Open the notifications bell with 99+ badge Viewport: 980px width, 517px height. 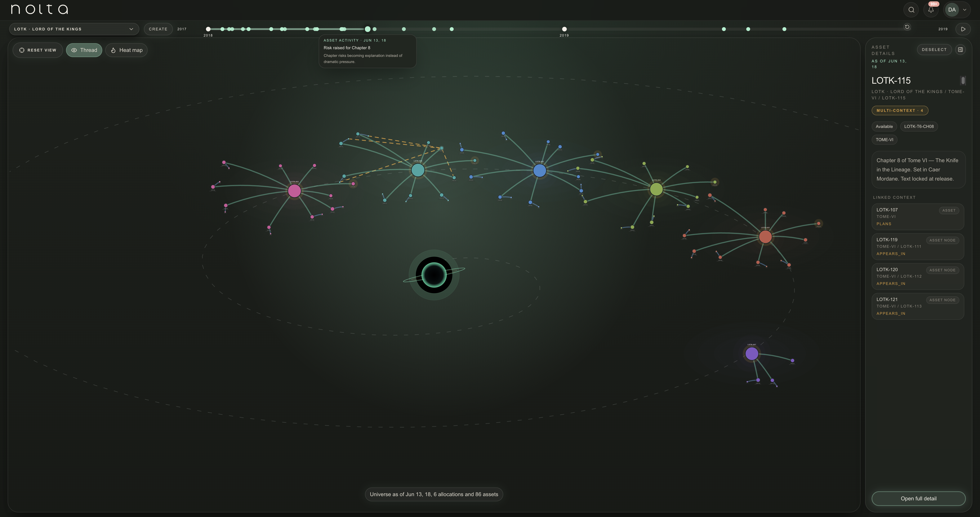coord(931,10)
